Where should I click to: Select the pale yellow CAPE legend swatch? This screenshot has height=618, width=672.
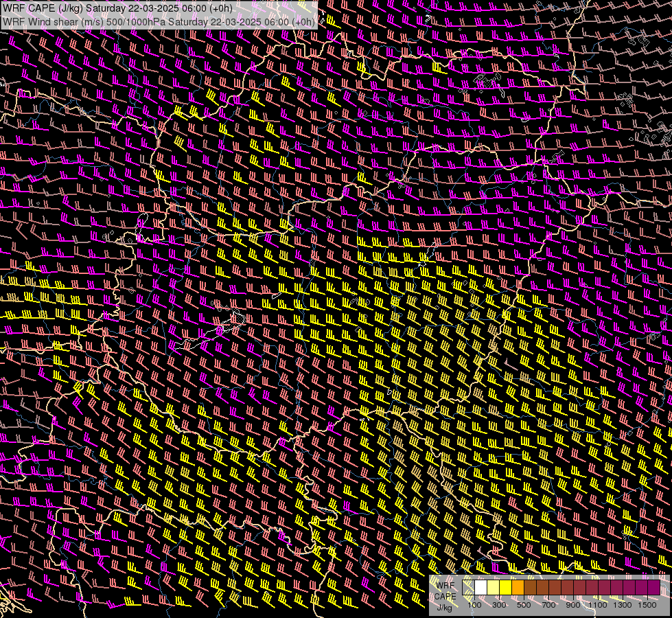coord(494,587)
